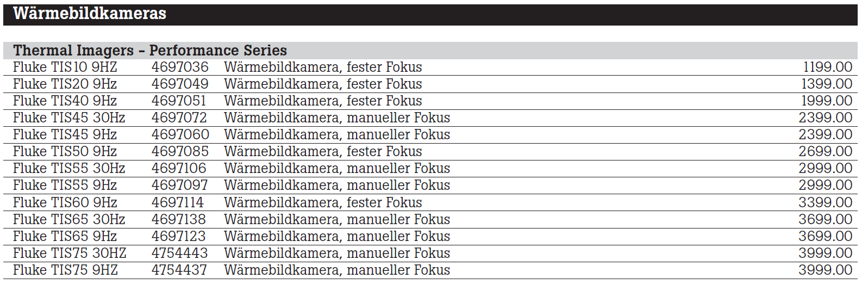The height and width of the screenshot is (284, 868).
Task: Select the Fluke TIS65 30Hz product name
Action: pyautogui.click(x=69, y=220)
